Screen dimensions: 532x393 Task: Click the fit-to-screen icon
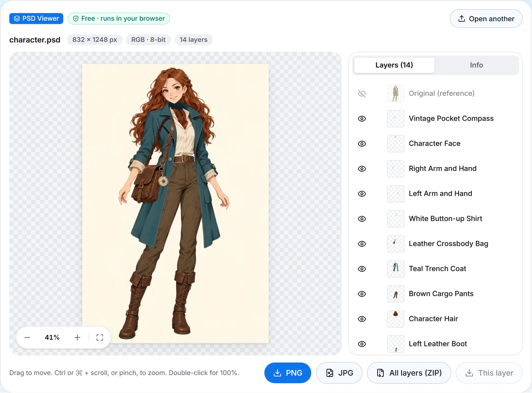(x=100, y=337)
